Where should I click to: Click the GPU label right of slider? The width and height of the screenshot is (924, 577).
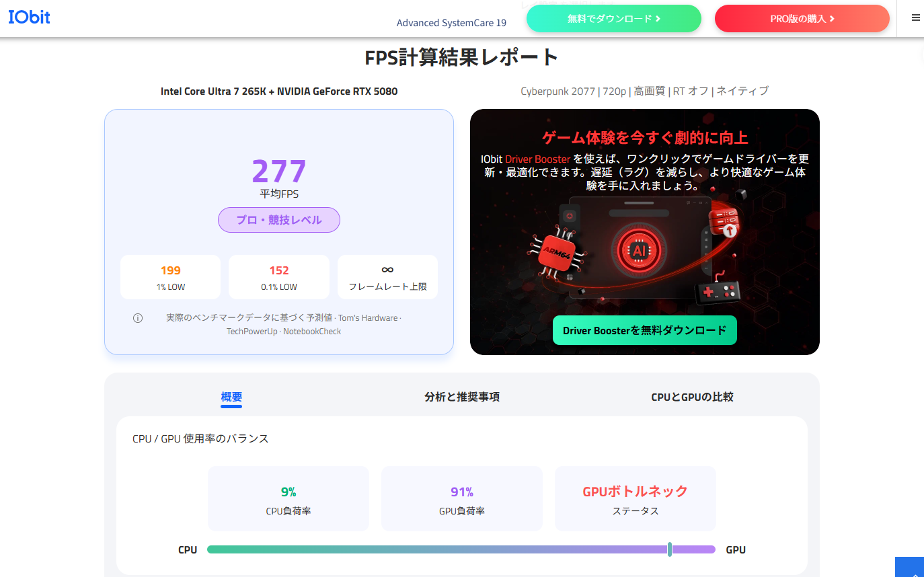[x=736, y=550]
